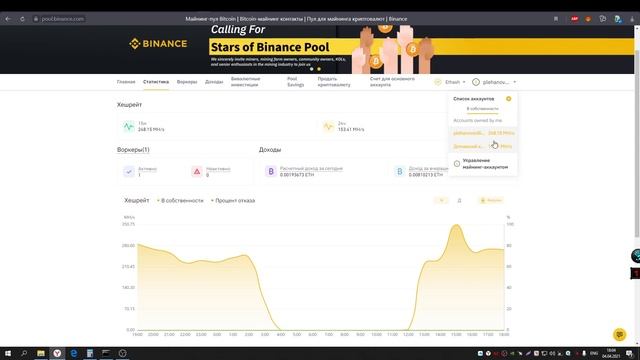The width and height of the screenshot is (640, 360).
Task: Open taskbar notification center
Action: (630, 353)
